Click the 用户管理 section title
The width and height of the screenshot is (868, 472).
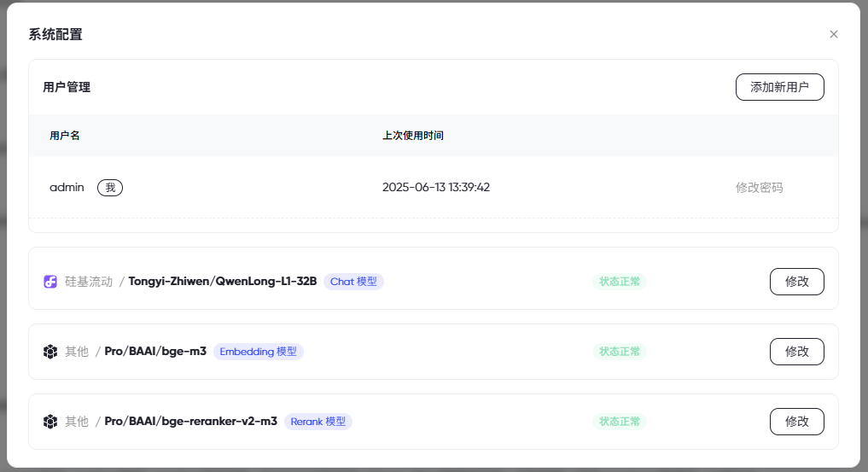coord(67,87)
